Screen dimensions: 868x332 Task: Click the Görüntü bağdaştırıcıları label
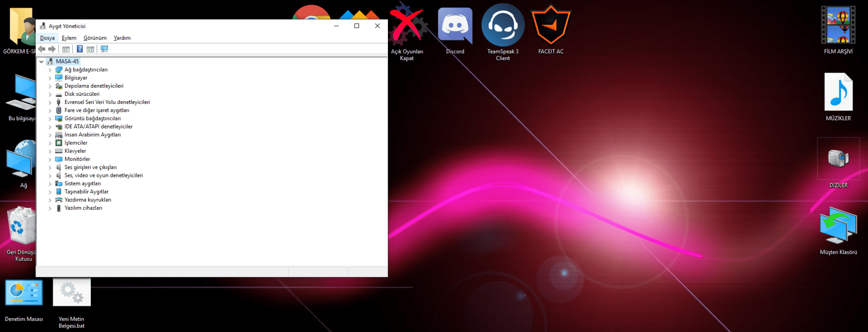[92, 118]
